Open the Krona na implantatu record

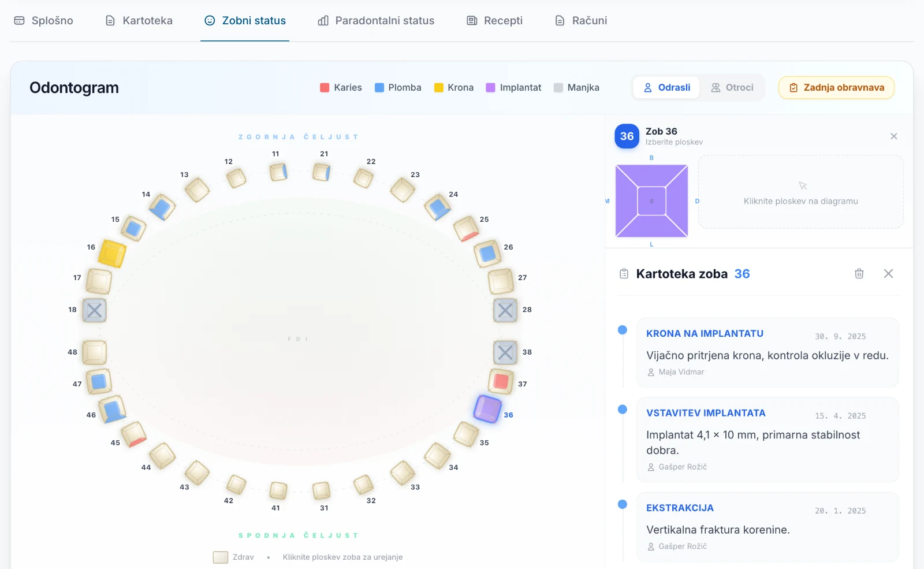coord(767,352)
